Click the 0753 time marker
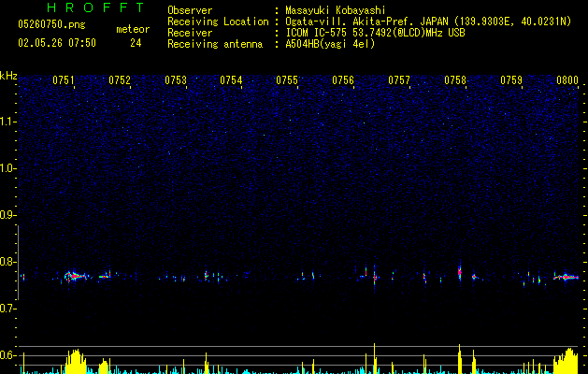 click(x=176, y=80)
